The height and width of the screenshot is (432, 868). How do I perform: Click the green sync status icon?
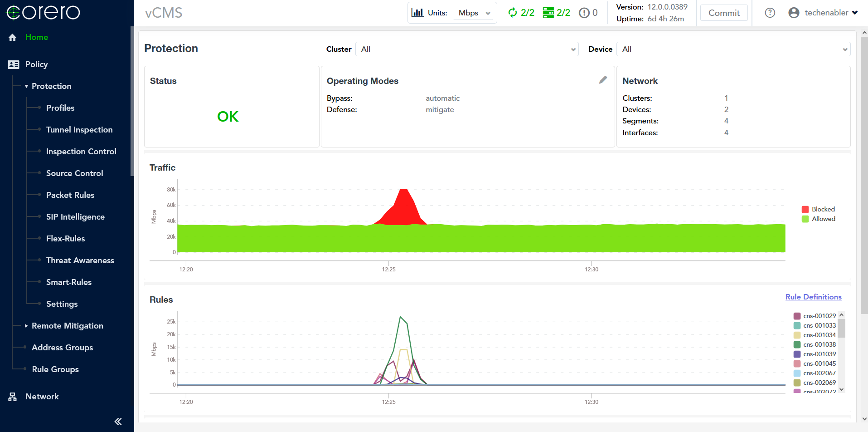[513, 13]
